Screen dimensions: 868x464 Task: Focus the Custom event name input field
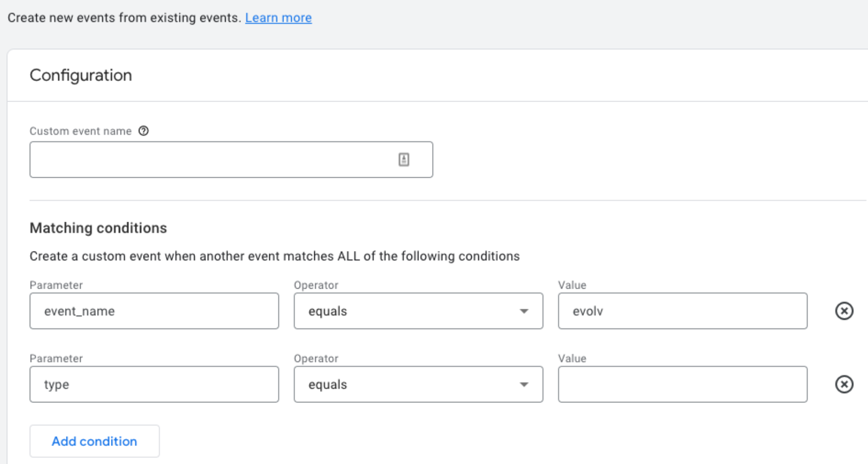(231, 160)
